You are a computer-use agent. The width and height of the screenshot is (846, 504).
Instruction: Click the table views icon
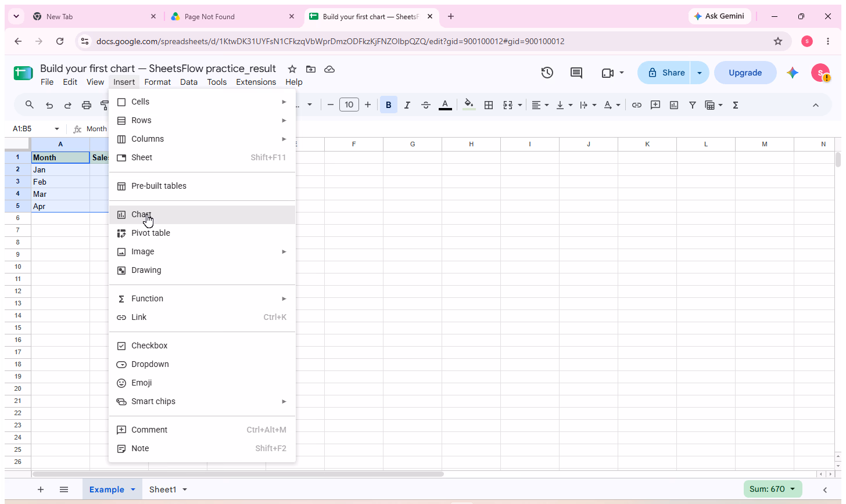tap(709, 105)
